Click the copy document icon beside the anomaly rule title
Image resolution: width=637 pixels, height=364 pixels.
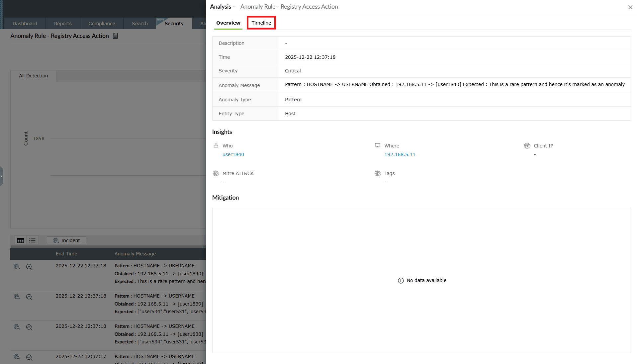(115, 36)
